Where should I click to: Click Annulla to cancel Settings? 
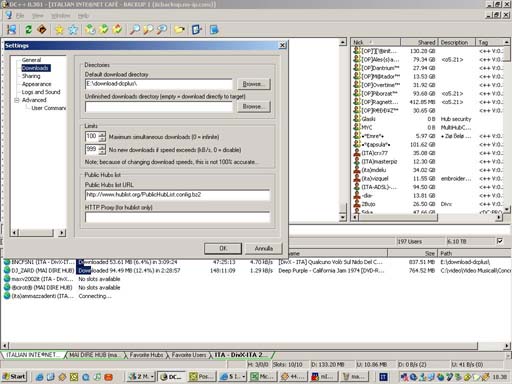coord(263,248)
